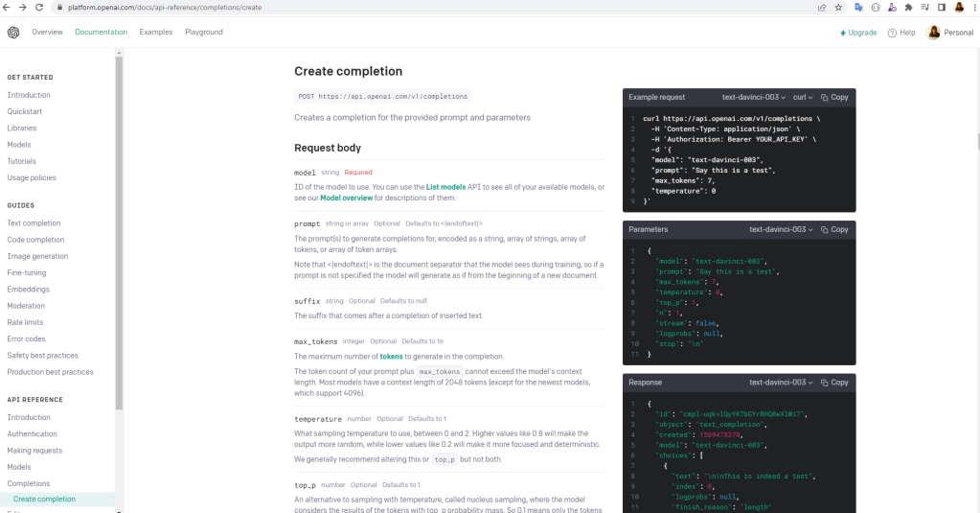This screenshot has height=513, width=980.
Task: Click the OpenAI logo icon
Action: pyautogui.click(x=13, y=32)
